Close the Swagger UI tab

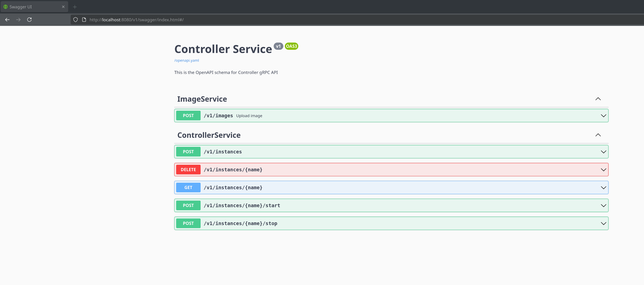[x=63, y=7]
